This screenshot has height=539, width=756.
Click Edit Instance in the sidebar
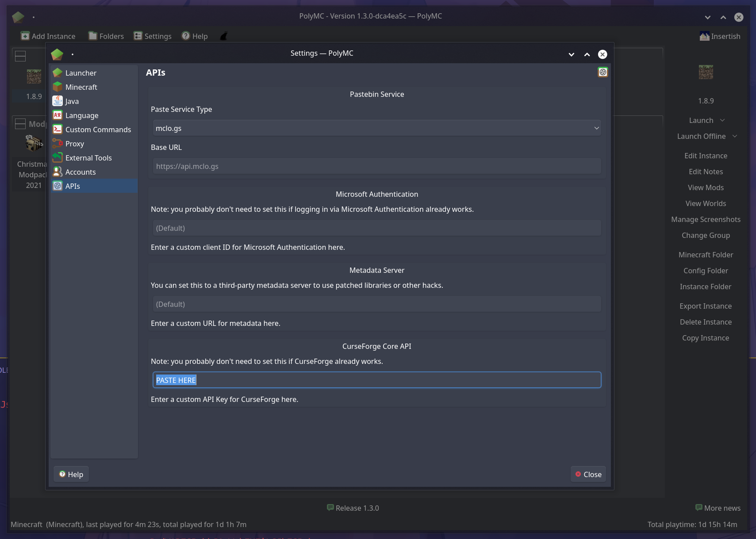point(706,156)
